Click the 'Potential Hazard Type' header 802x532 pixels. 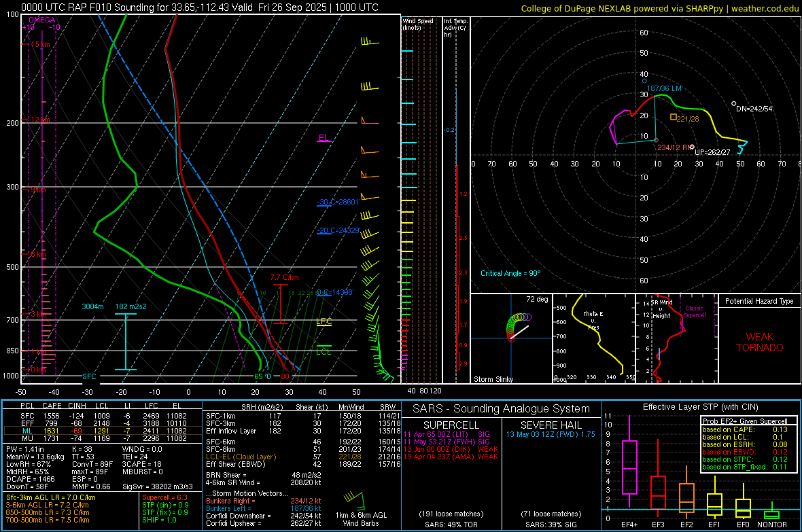click(x=759, y=301)
